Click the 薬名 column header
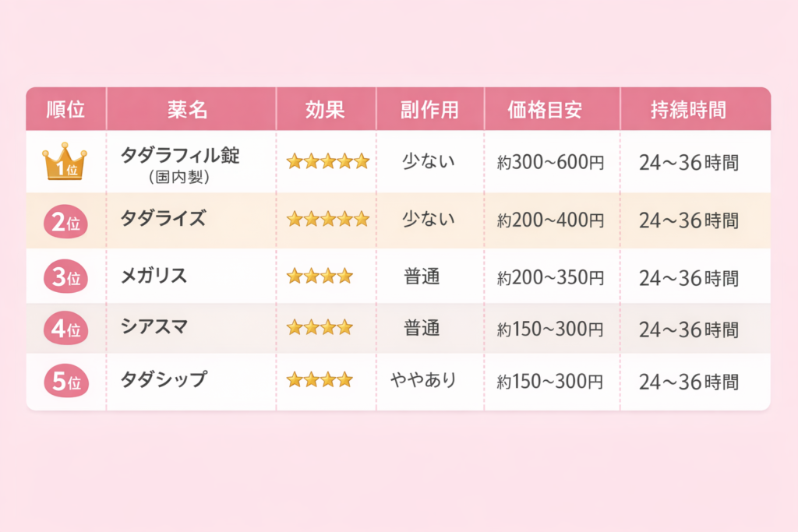Screen dimensions: 798x532 [188, 110]
